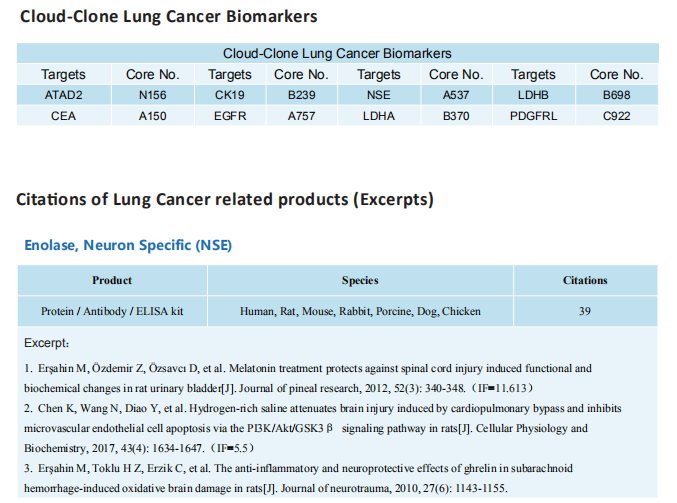Select the ATAD2 target cell
677x503 pixels.
(63, 95)
